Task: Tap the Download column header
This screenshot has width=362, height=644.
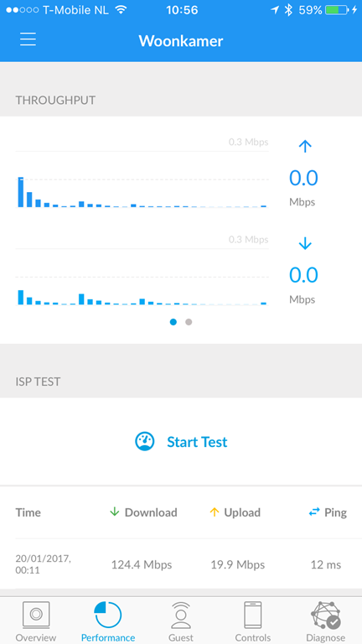Action: coord(143,512)
